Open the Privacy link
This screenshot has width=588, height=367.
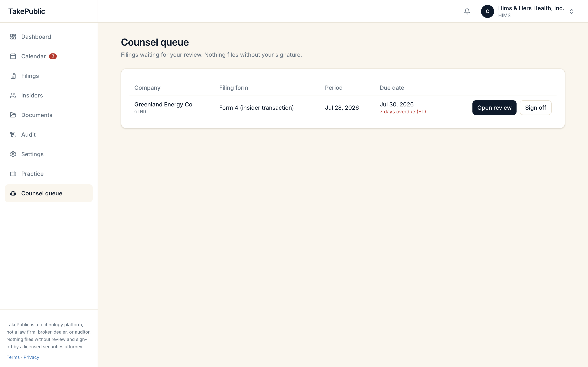pos(31,357)
